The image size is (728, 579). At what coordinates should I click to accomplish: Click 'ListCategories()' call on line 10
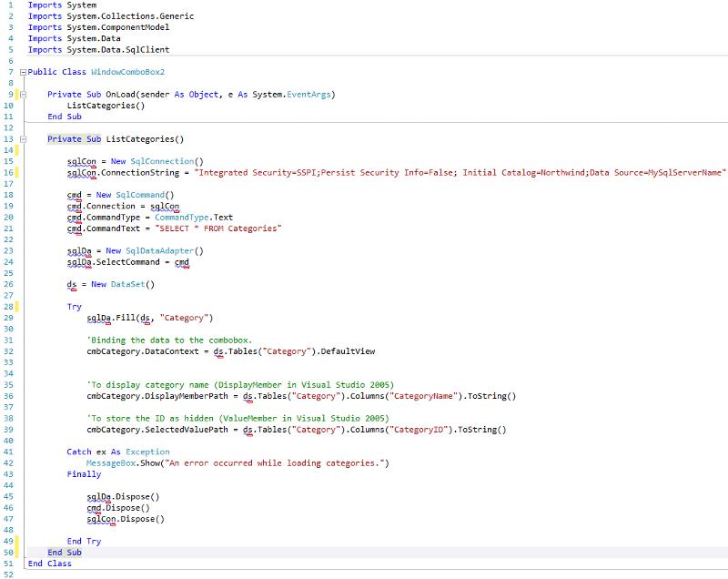click(x=106, y=106)
